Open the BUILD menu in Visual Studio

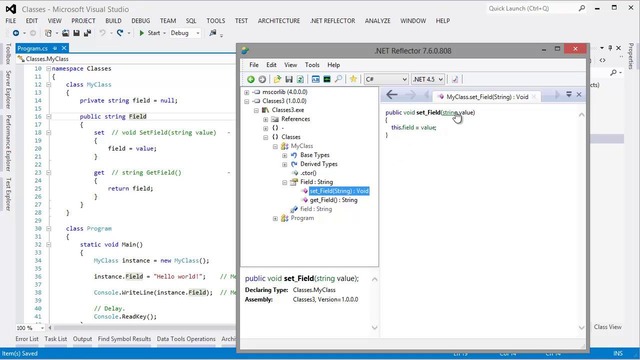[113, 21]
